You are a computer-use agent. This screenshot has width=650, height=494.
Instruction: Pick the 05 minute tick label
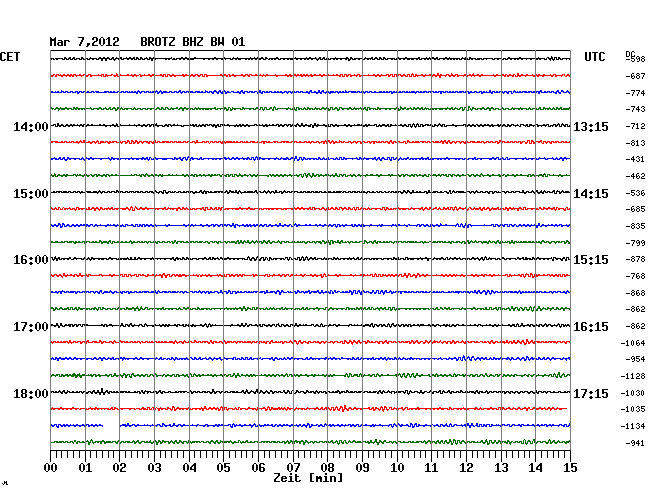point(224,468)
